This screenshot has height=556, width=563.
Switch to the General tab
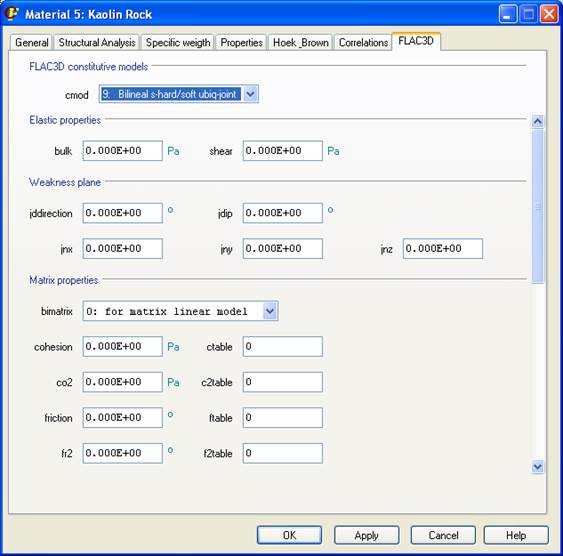click(x=32, y=42)
